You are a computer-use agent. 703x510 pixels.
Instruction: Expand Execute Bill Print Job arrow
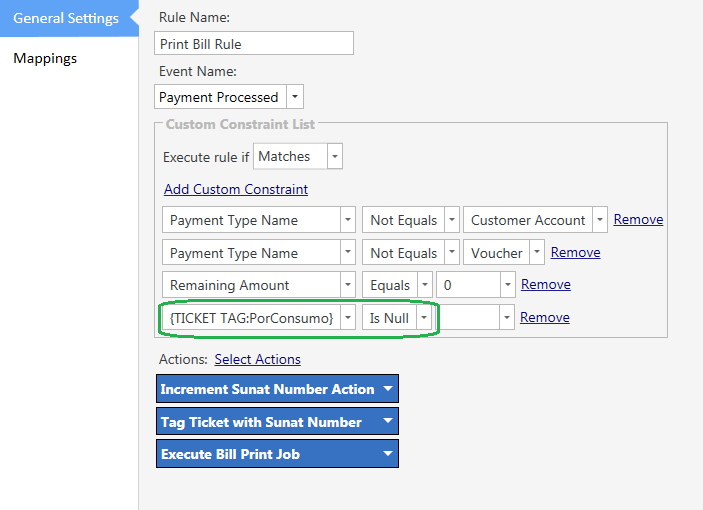tap(388, 454)
